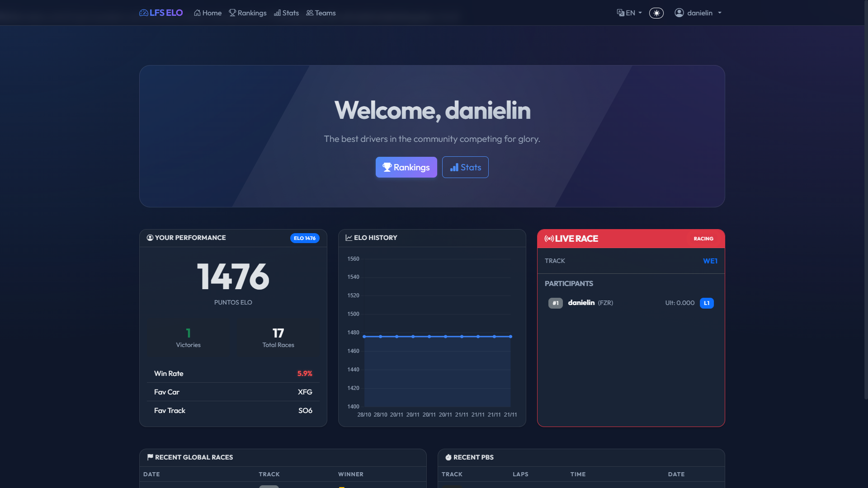The height and width of the screenshot is (488, 868).
Task: Click the WE1 track link in Live Race
Action: click(710, 261)
